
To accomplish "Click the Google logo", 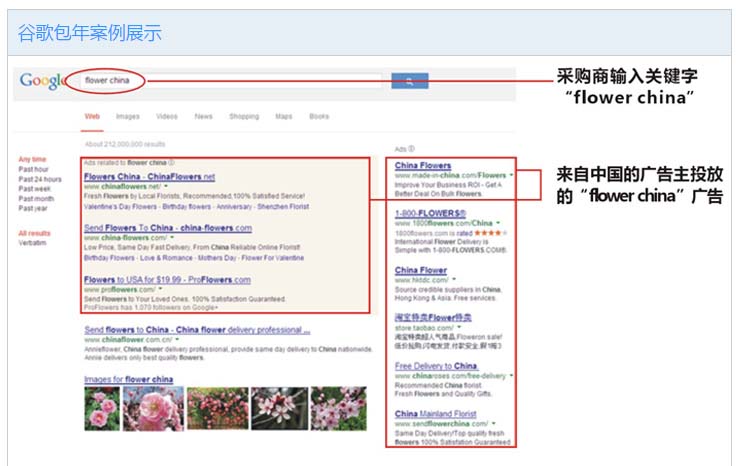I will (42, 81).
